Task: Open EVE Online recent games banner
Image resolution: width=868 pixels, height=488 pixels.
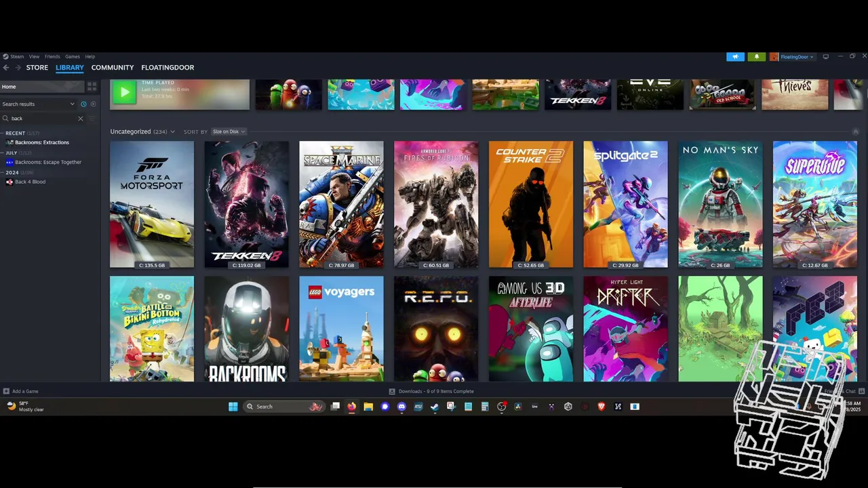Action: [x=650, y=94]
